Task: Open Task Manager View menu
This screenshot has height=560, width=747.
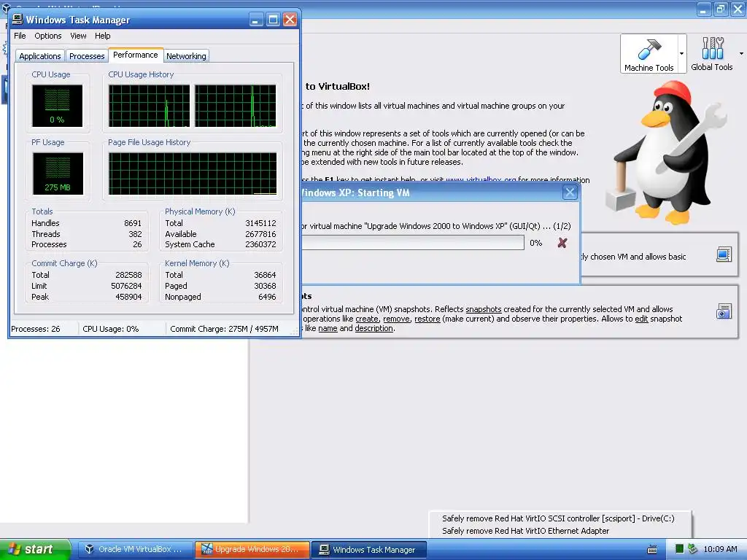Action: (x=78, y=36)
